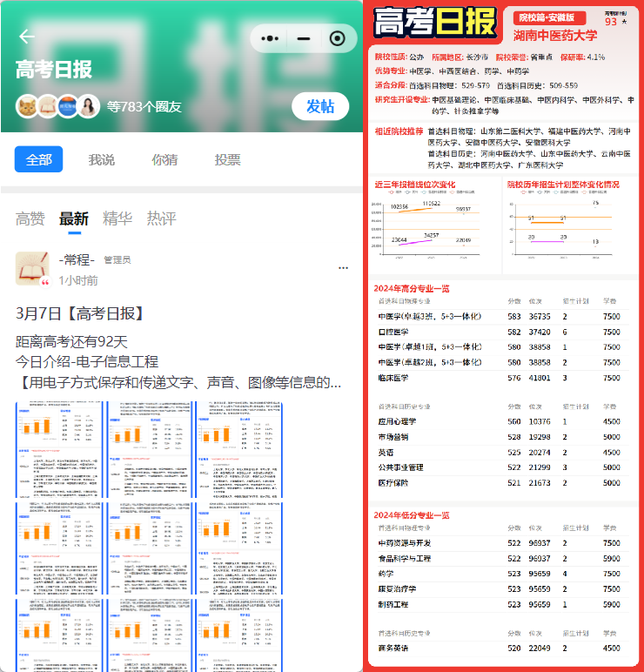Image resolution: width=644 pixels, height=672 pixels.
Task: Show 热评 hot-comment posts
Action: (x=161, y=218)
